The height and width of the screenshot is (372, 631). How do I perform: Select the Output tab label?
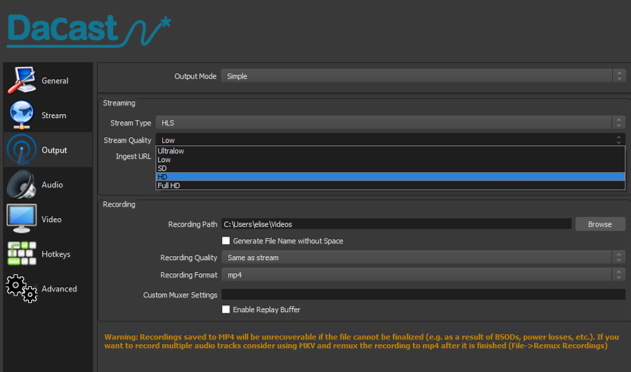(54, 150)
